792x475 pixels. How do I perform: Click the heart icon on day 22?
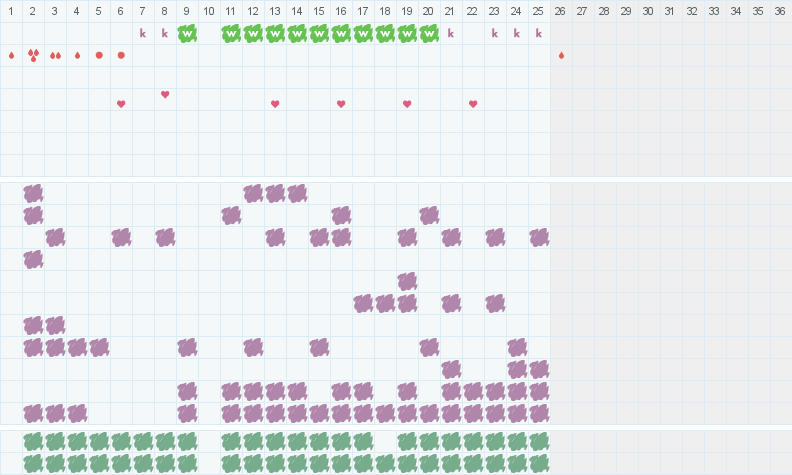473,104
